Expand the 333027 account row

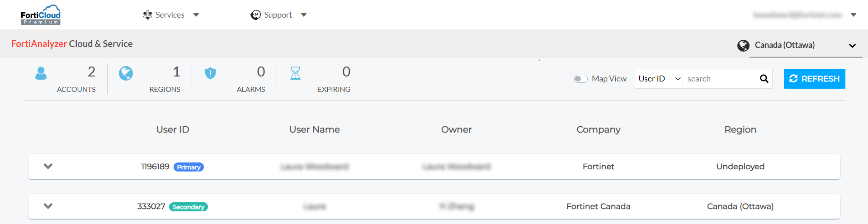48,206
